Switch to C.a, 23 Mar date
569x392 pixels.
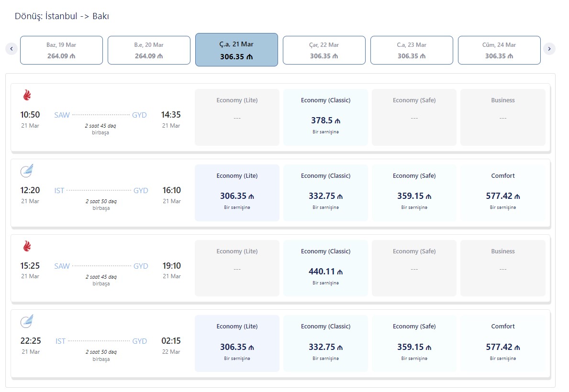point(412,50)
